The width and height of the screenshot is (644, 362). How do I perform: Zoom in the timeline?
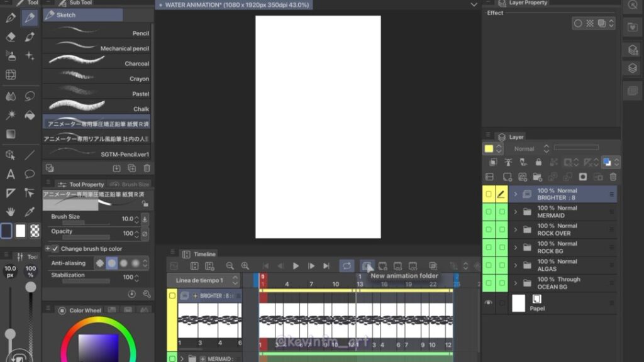245,266
